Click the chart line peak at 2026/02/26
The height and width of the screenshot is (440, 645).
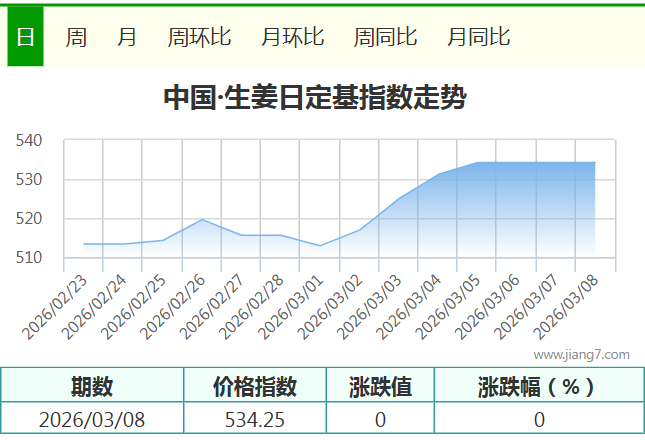[x=202, y=219]
